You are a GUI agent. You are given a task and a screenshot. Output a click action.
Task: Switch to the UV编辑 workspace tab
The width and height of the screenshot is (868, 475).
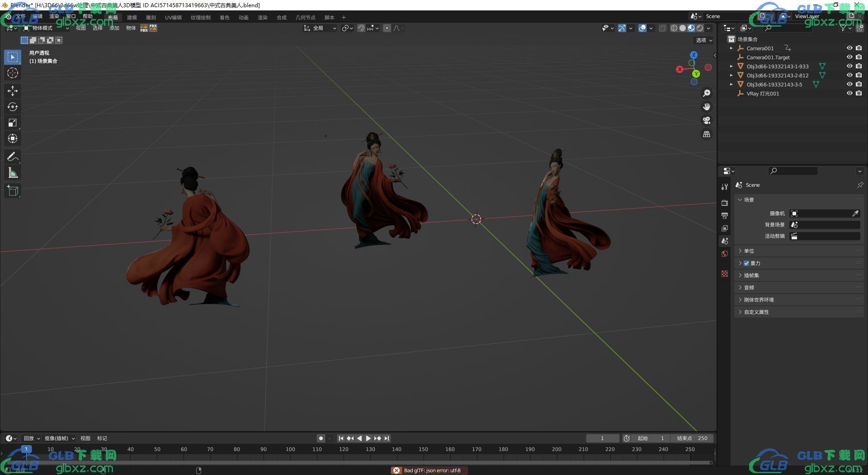coord(173,18)
